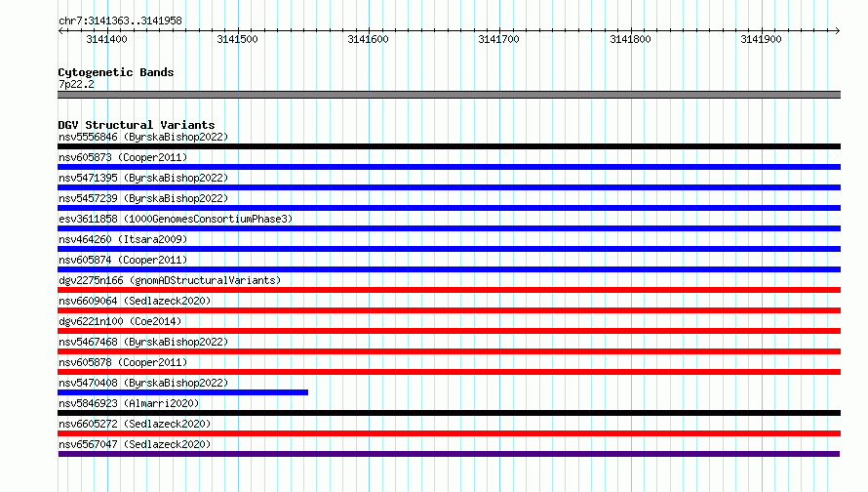This screenshot has height=492, width=868.
Task: Select the blue esv3611858 variant bar
Action: coord(449,228)
